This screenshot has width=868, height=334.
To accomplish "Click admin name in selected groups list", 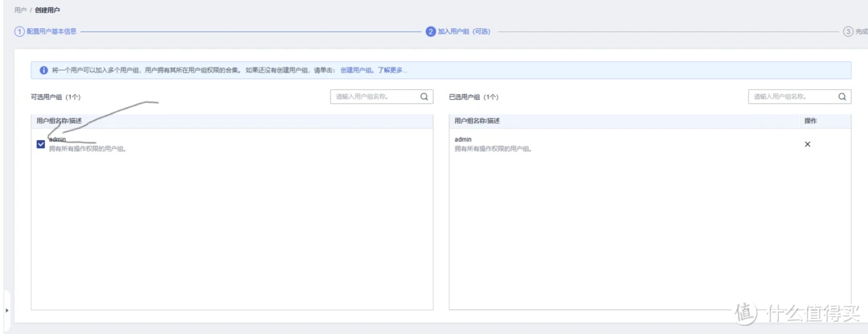I will tap(463, 139).
